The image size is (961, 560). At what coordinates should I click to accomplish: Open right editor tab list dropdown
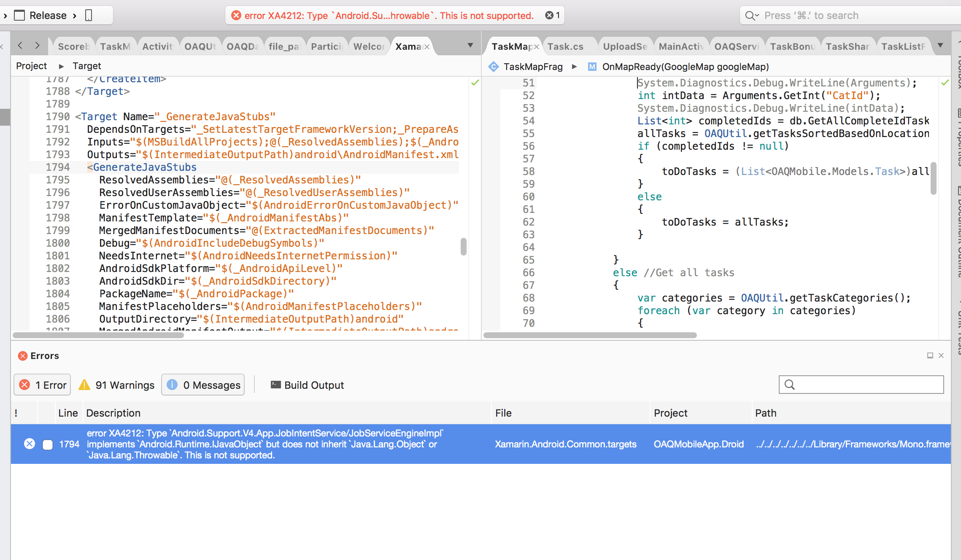(x=940, y=45)
